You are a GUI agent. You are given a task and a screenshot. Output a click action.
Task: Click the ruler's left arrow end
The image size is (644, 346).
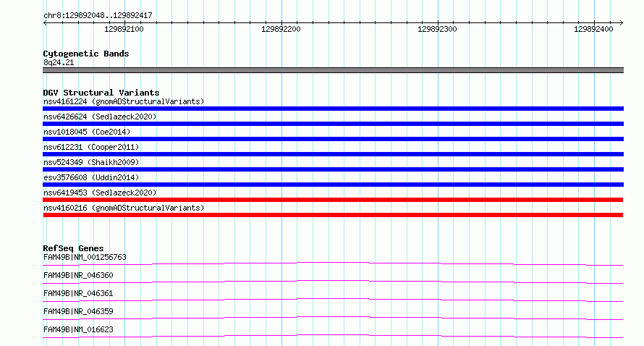(x=45, y=23)
